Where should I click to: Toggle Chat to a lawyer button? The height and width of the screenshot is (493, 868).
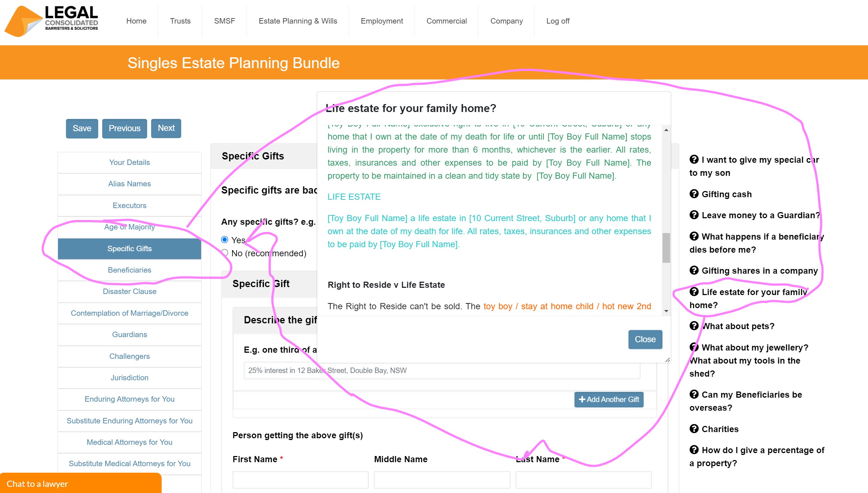click(80, 484)
